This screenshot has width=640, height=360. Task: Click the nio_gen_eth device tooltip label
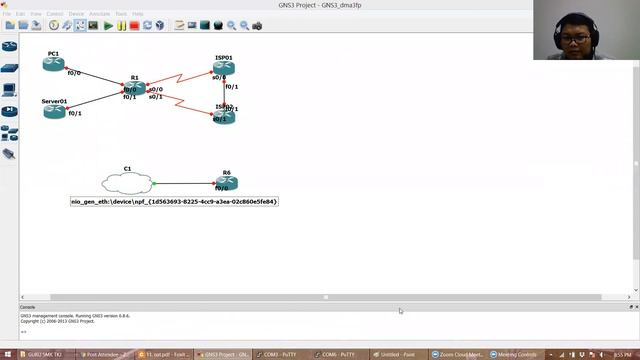coord(174,202)
